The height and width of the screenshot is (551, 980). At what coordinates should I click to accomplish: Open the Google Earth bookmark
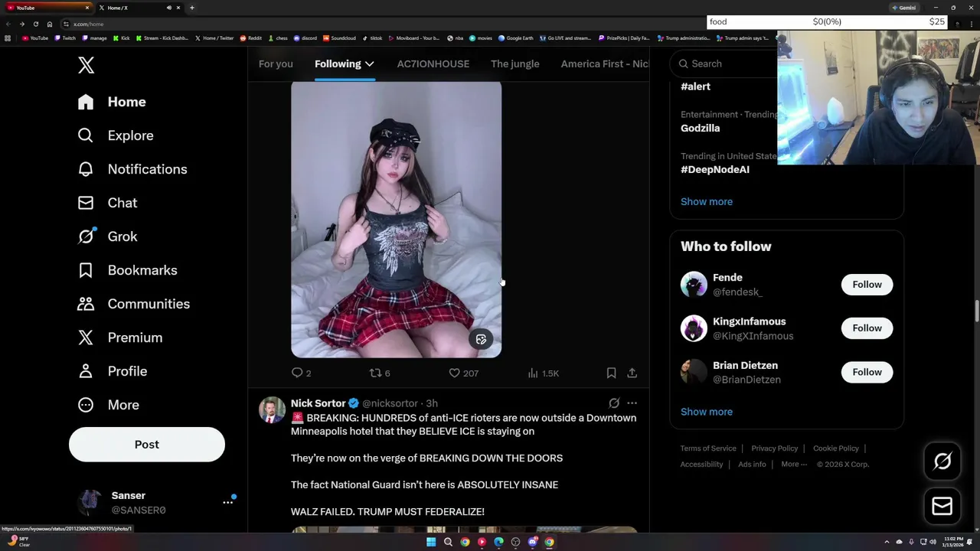click(x=517, y=38)
